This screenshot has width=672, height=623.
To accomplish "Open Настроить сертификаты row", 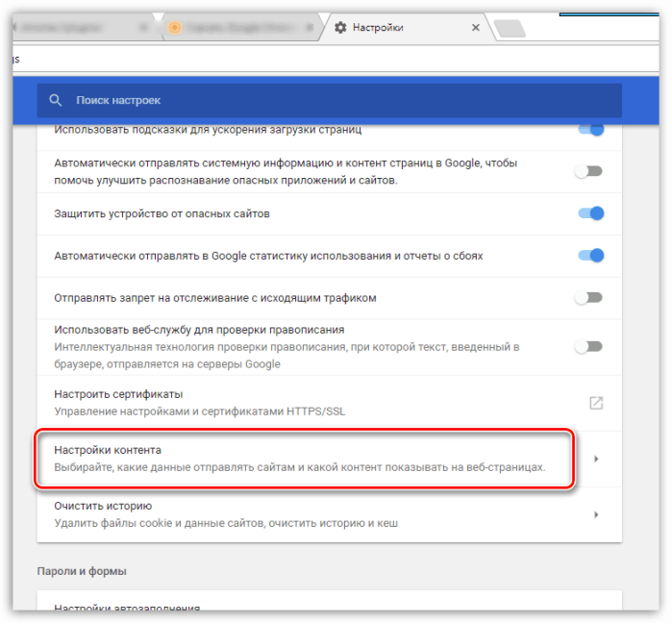I will coord(329,403).
